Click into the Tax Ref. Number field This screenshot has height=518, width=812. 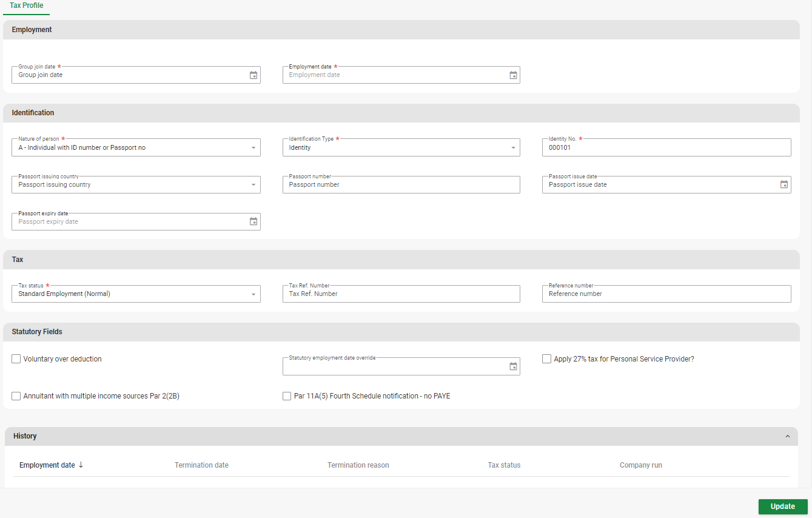click(x=400, y=294)
